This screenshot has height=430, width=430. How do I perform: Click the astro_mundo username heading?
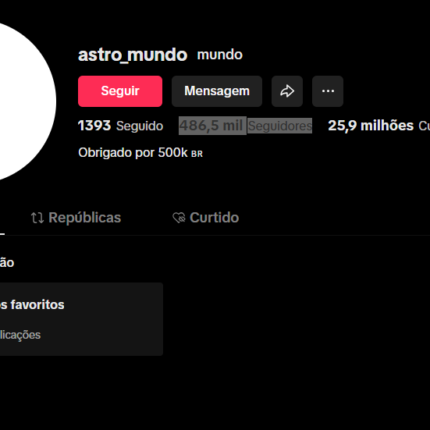tap(133, 55)
